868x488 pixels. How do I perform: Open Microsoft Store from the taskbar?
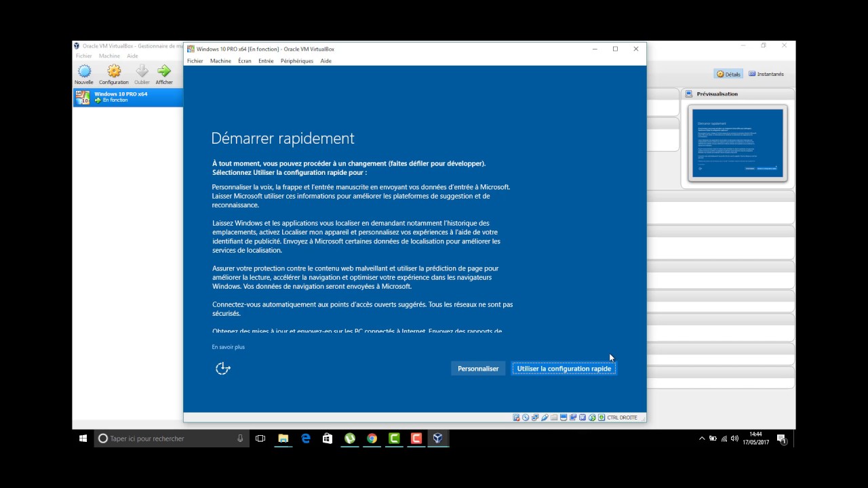[x=328, y=439]
